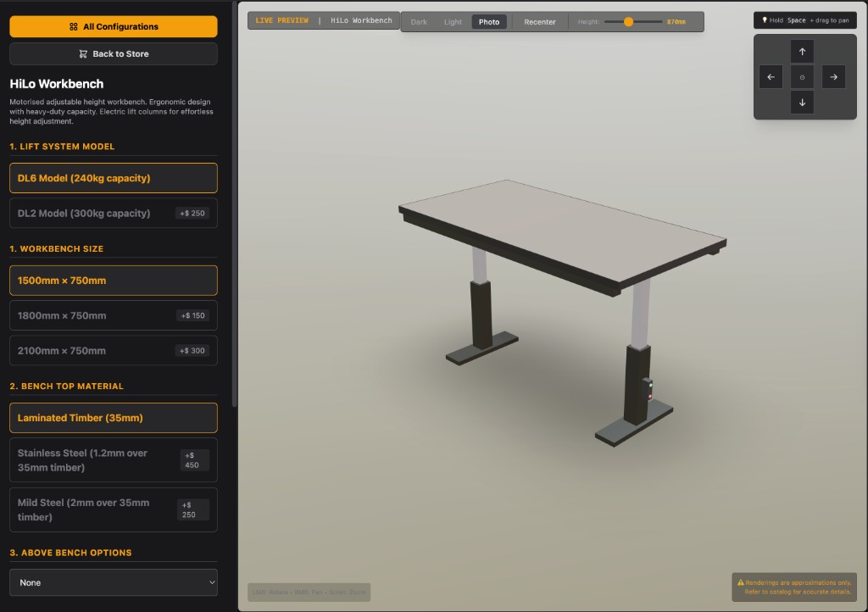Select Stainless Steel bench top material
The width and height of the screenshot is (868, 612).
tap(114, 460)
